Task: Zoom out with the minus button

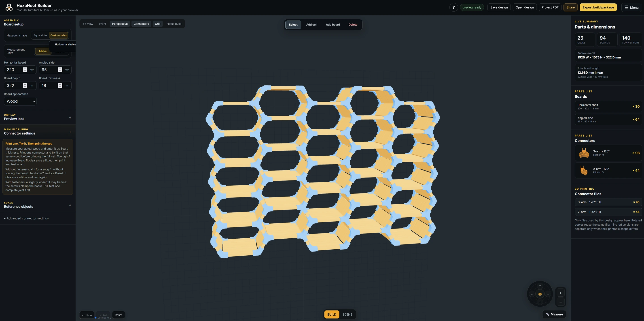Action: click(x=561, y=302)
